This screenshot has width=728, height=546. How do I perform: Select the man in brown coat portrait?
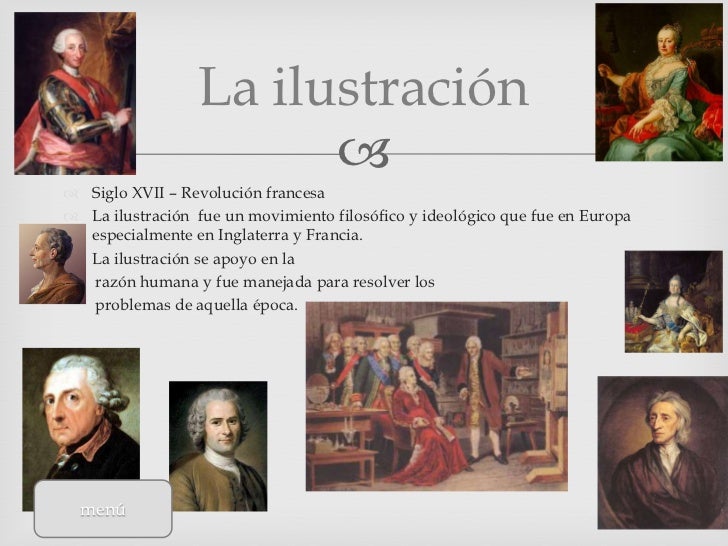click(x=218, y=446)
